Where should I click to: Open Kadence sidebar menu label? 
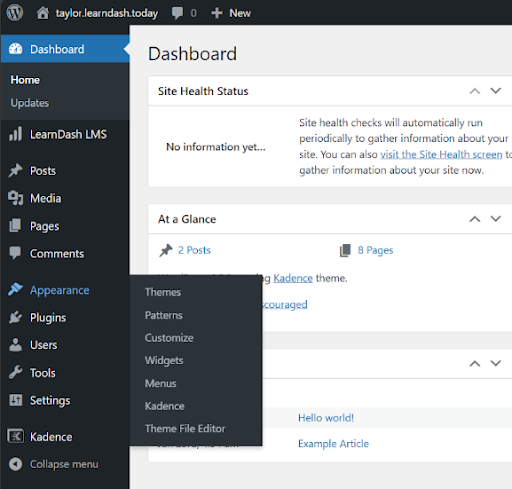click(51, 437)
